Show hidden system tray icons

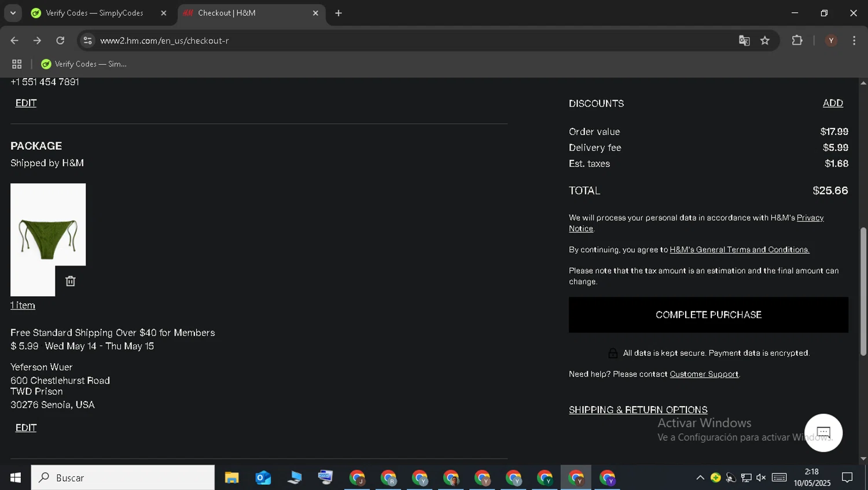tap(700, 478)
